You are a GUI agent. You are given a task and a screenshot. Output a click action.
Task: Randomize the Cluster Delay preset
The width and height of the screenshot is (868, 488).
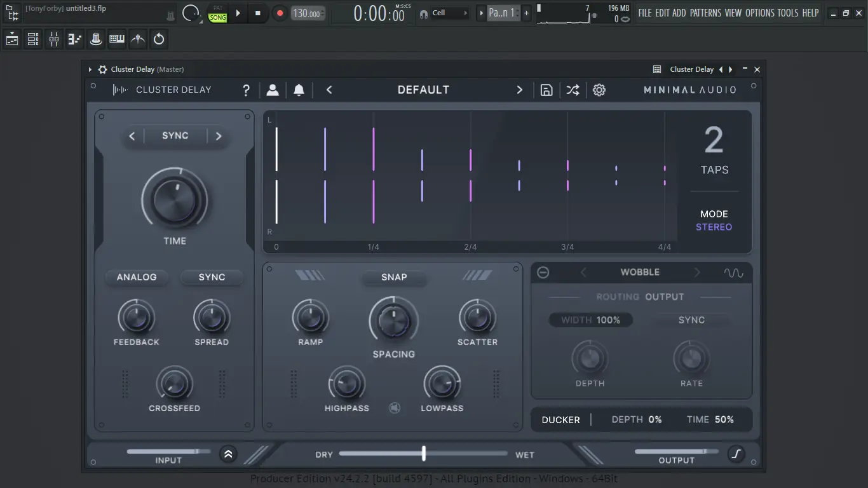tap(573, 90)
